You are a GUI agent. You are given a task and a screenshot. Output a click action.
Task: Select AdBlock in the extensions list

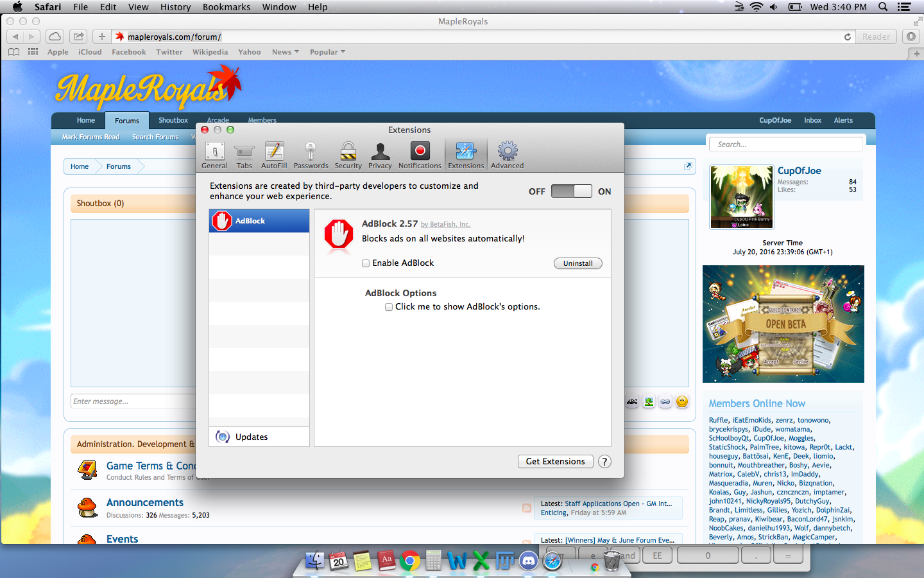click(x=259, y=221)
